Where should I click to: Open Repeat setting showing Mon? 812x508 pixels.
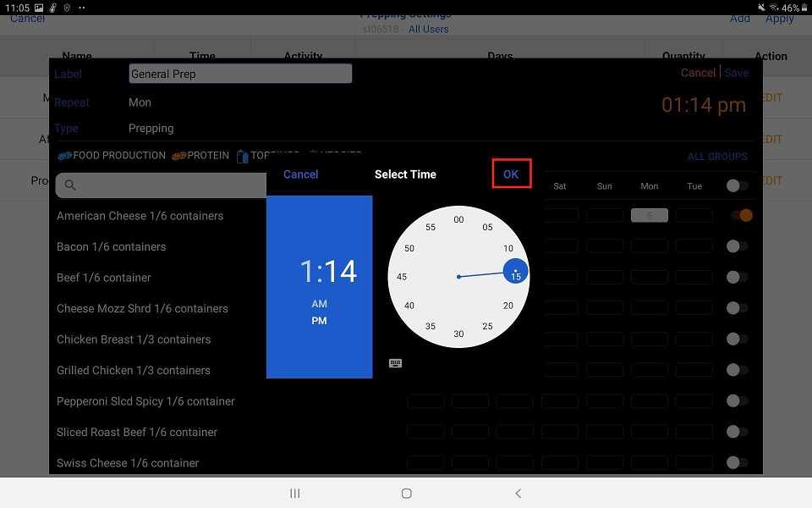pyautogui.click(x=140, y=102)
